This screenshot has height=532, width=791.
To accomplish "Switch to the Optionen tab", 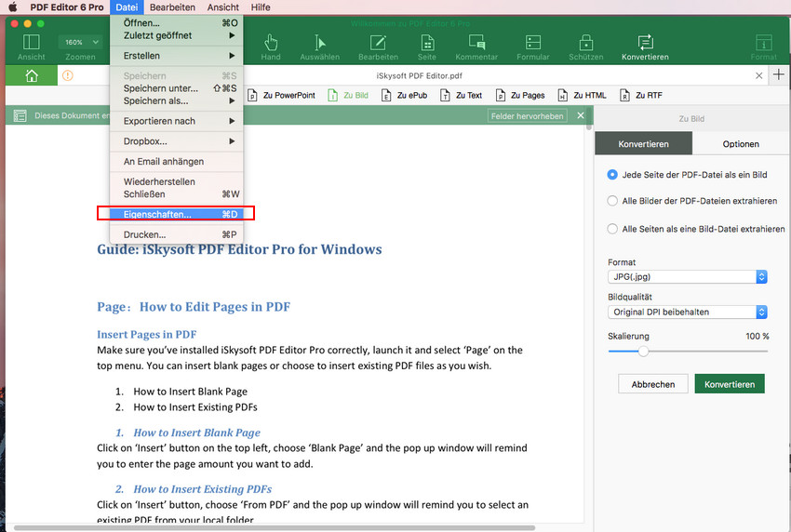I will [x=741, y=144].
